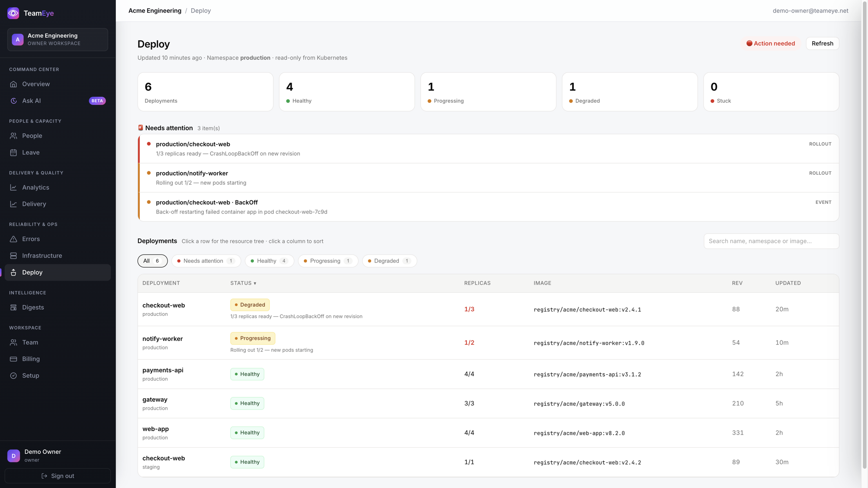Click the Sign out button

(x=58, y=476)
